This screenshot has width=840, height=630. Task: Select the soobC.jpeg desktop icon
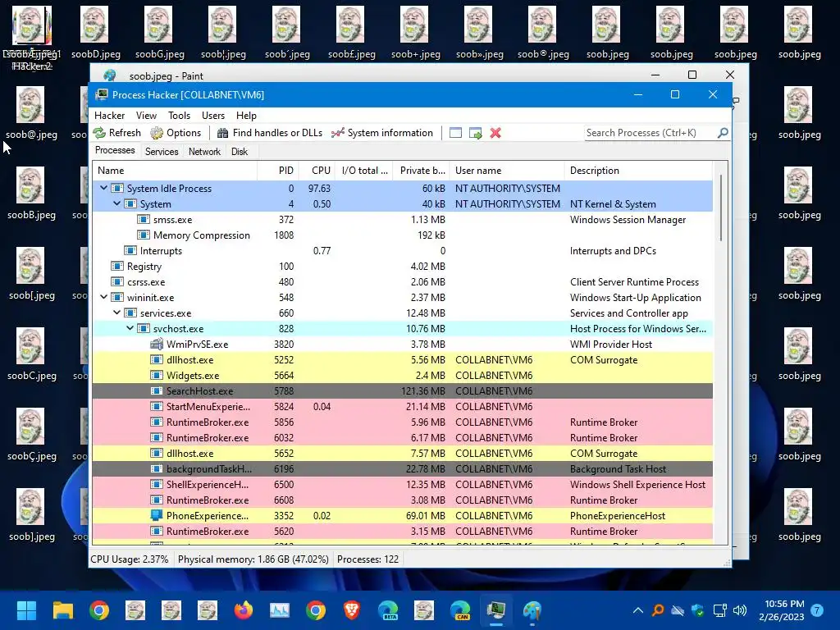coord(32,354)
